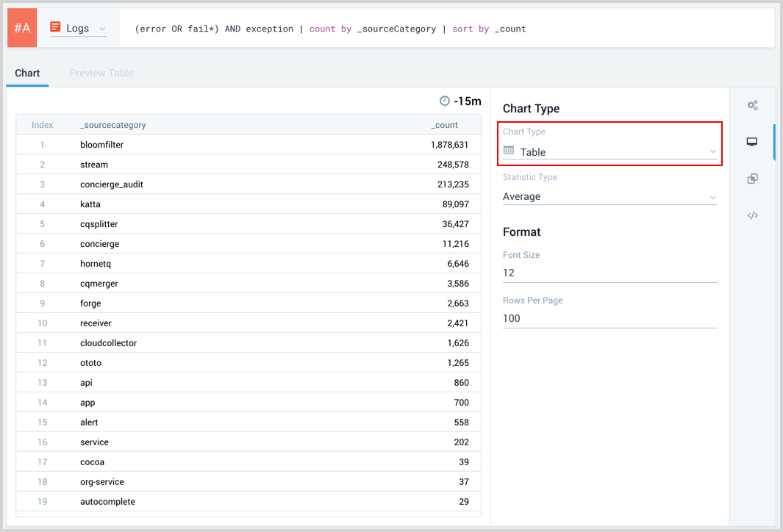Click inside the query text editor

[441, 29]
